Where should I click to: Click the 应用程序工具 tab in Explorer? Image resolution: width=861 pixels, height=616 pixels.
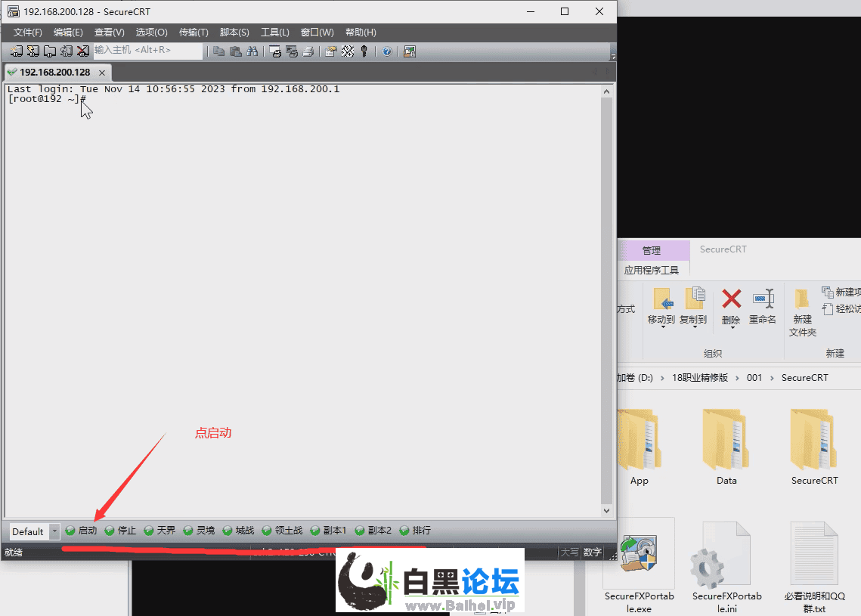[x=652, y=270]
